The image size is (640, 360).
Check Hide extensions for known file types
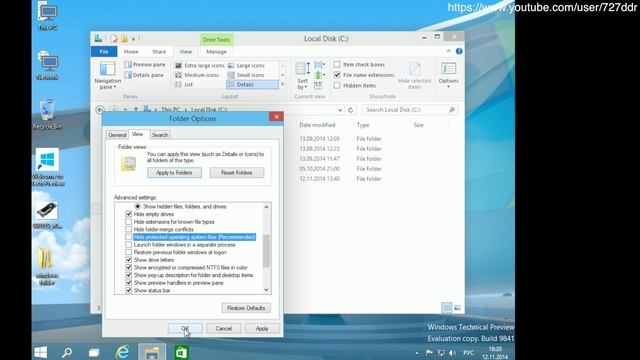click(x=129, y=222)
